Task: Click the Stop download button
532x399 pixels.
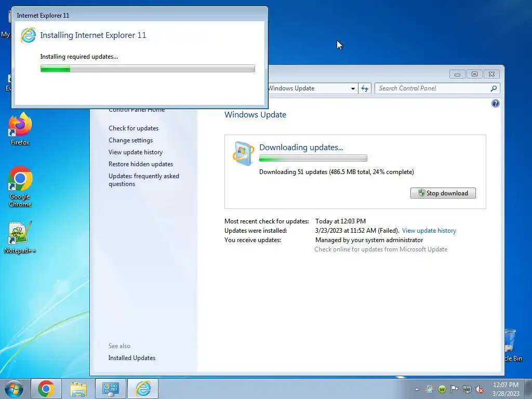Action: tap(443, 193)
